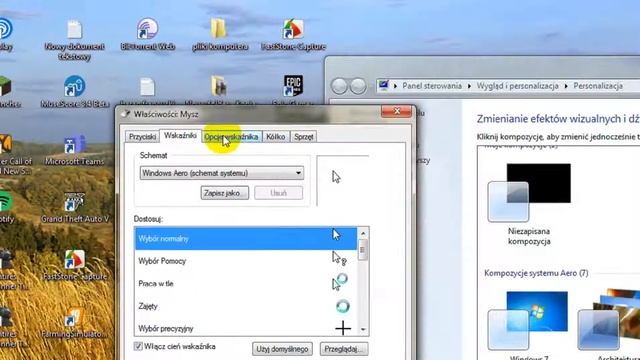Open the Schemat dropdown Windows Aero
This screenshot has width=640, height=360.
tap(222, 173)
